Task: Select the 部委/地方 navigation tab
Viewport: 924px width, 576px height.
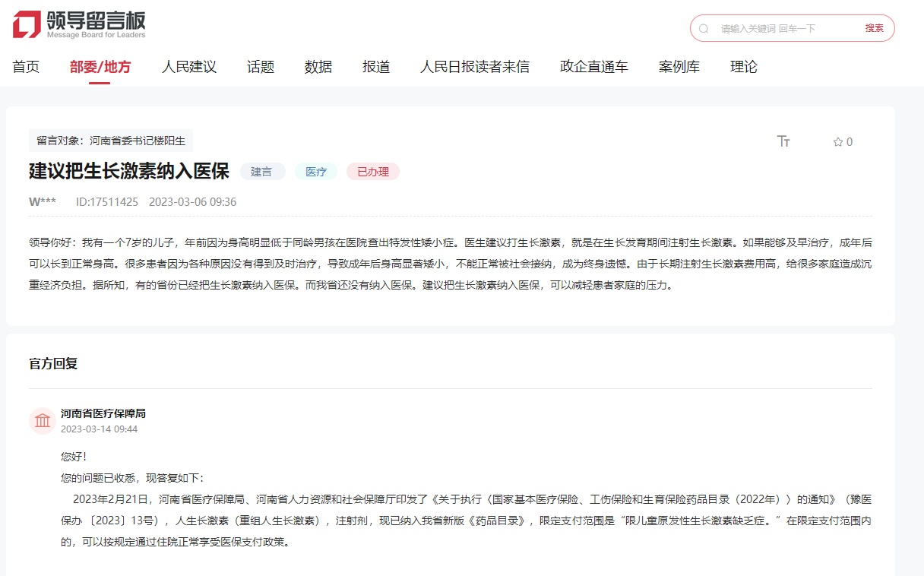Action: coord(100,67)
